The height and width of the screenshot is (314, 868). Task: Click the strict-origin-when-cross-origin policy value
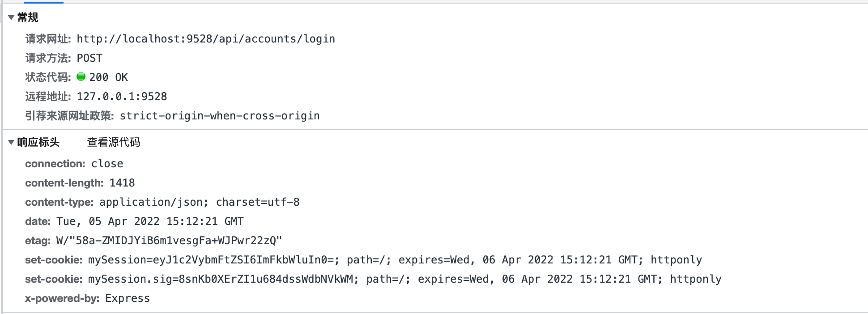tap(219, 115)
